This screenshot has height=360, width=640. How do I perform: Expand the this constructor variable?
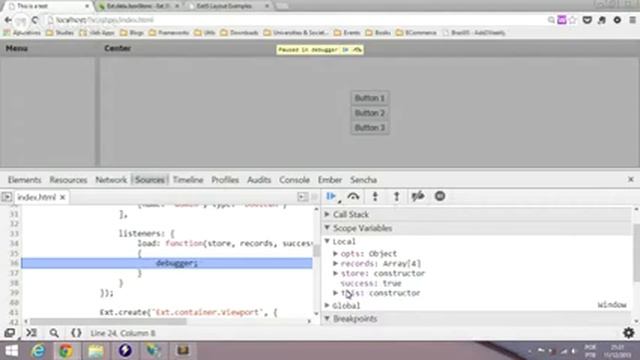[336, 293]
